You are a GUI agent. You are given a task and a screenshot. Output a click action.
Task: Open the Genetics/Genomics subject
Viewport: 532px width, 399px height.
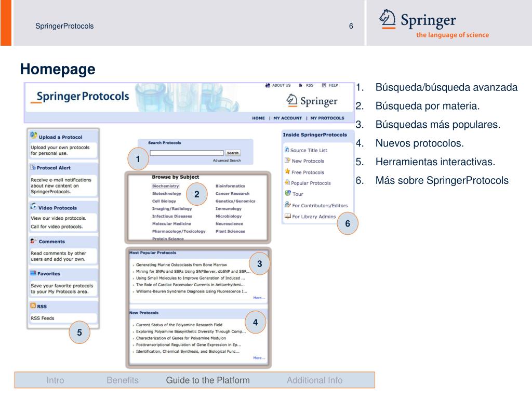pos(235,201)
